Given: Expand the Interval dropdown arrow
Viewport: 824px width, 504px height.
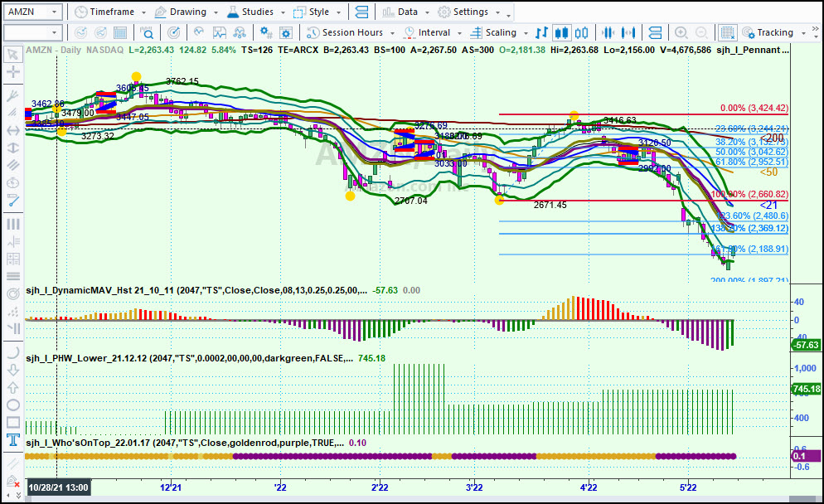Looking at the screenshot, I should coord(459,33).
